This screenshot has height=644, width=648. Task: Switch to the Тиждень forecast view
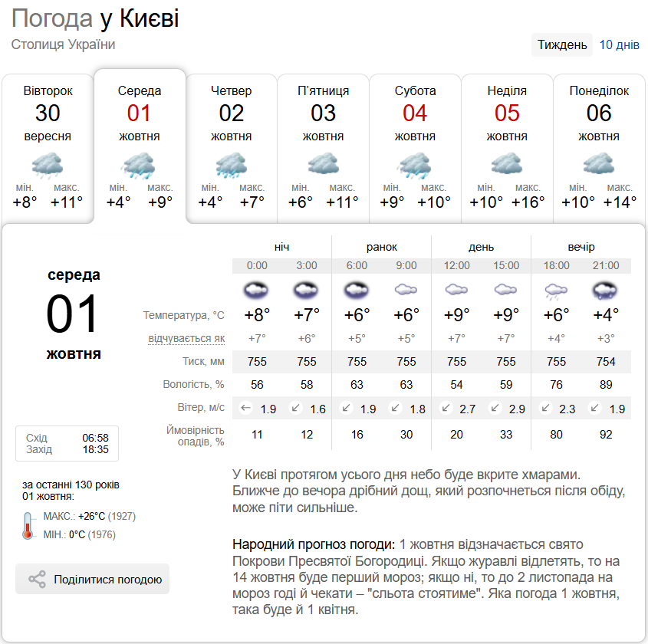(x=562, y=44)
